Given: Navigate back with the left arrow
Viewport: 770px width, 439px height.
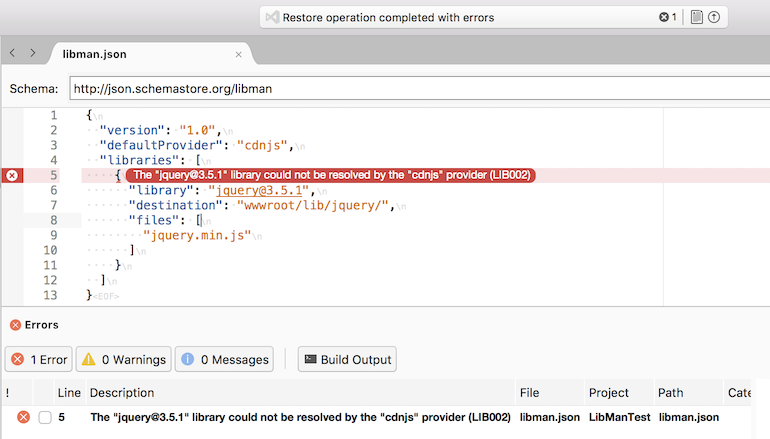Looking at the screenshot, I should 12,53.
